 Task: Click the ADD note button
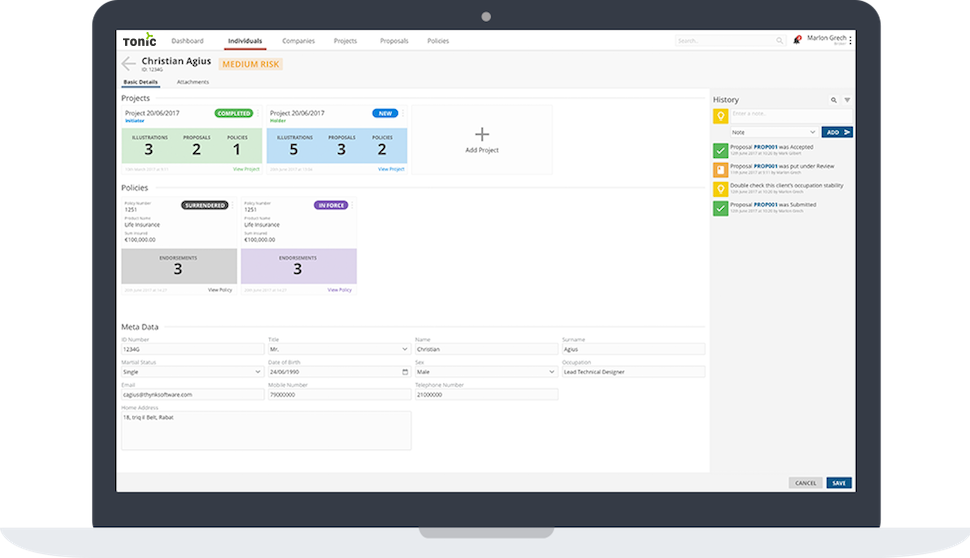(837, 132)
